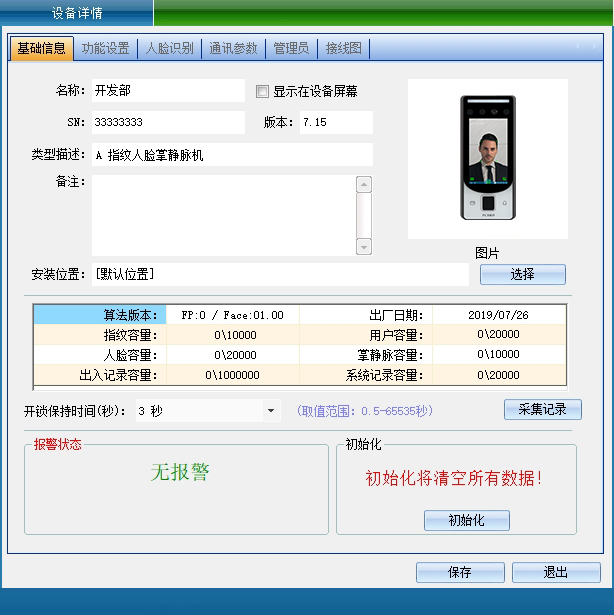This screenshot has width=614, height=615.
Task: Click the tab strip scroll-right arrow
Action: point(593,47)
